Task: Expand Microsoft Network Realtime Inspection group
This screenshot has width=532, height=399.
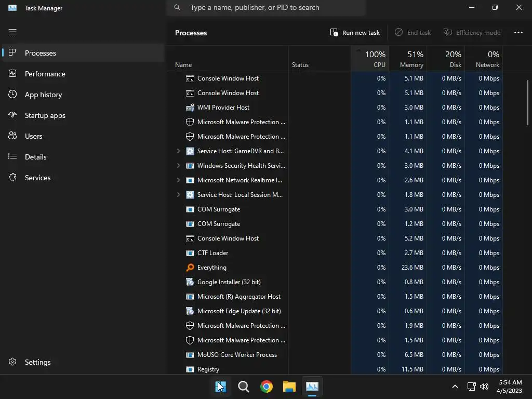Action: click(179, 180)
